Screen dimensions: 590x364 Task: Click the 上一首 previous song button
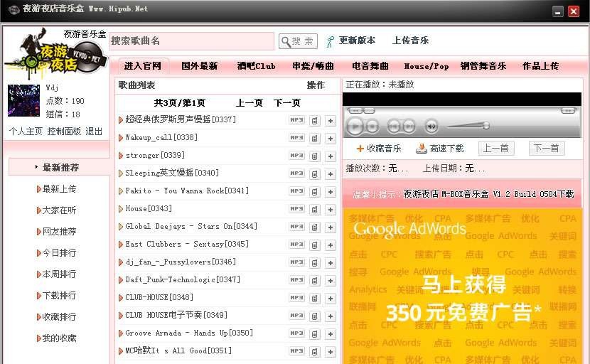[x=496, y=149]
